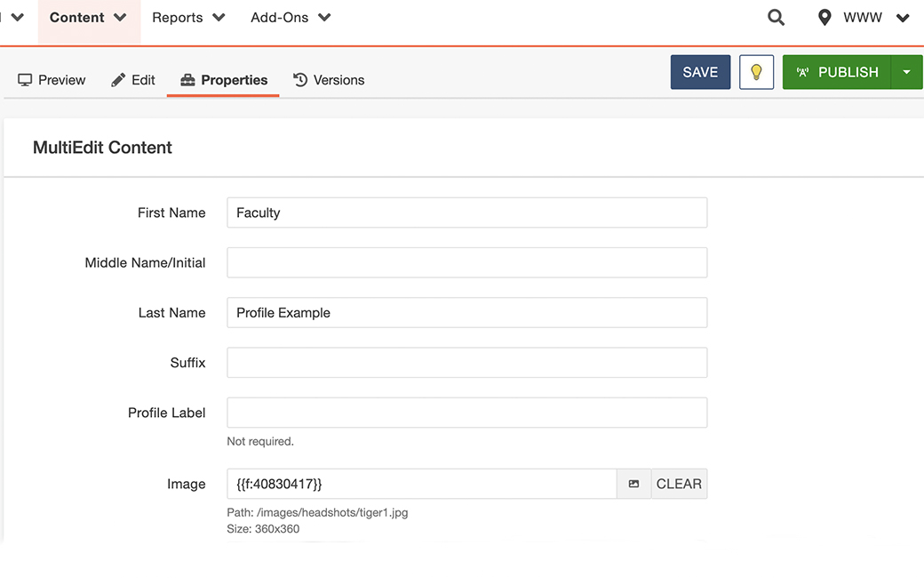Switch to the Preview tab
Image resolution: width=924 pixels, height=578 pixels.
[52, 80]
